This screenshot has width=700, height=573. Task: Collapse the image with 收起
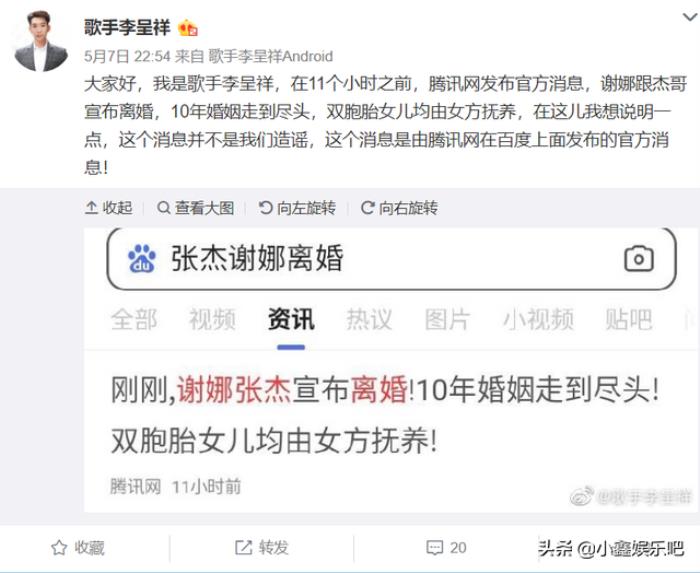click(x=108, y=208)
